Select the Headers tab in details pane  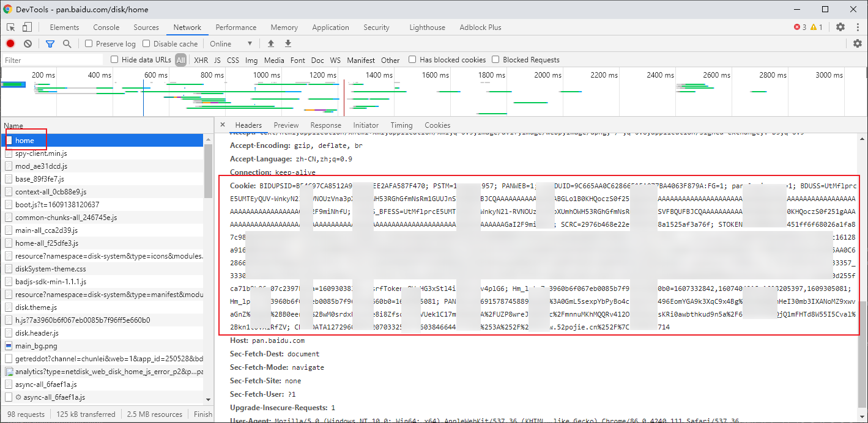coord(248,125)
